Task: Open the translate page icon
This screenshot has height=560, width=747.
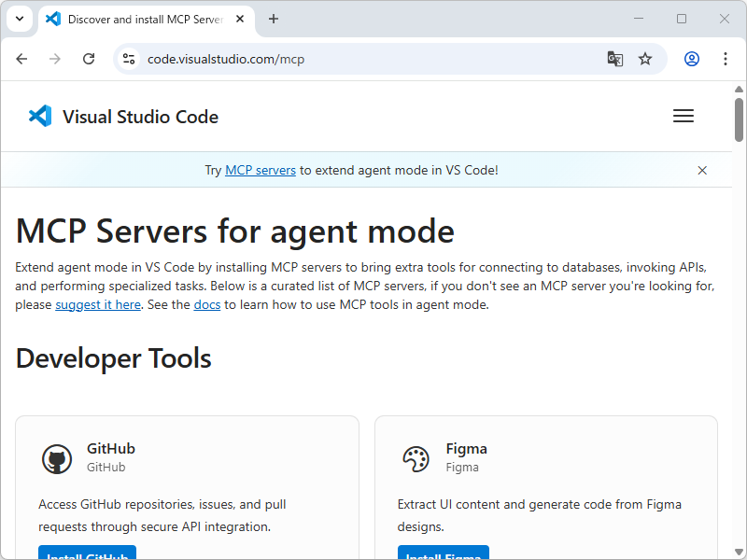Action: pos(614,59)
